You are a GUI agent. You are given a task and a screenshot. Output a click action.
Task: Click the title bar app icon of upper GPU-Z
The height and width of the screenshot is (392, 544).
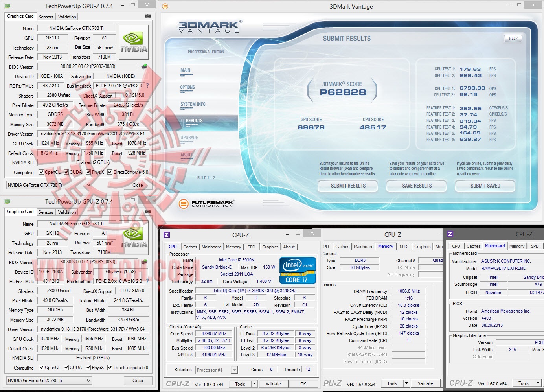coord(7,6)
